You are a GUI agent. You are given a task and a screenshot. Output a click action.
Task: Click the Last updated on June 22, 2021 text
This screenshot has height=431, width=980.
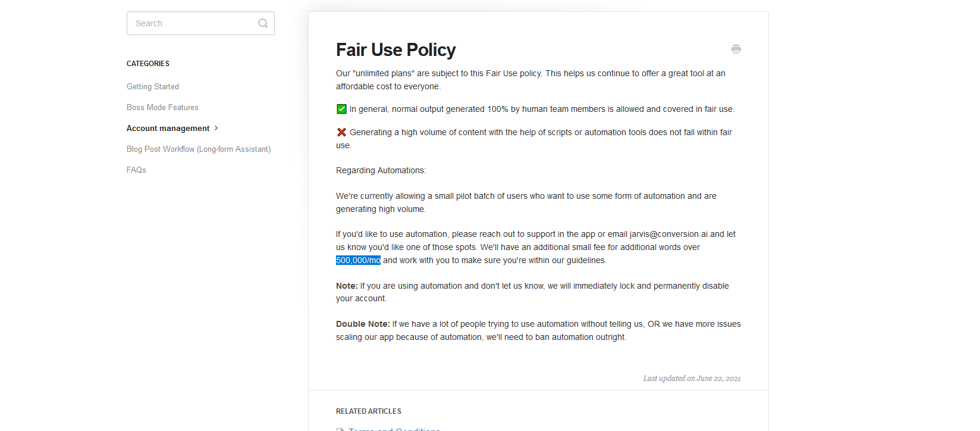(692, 378)
